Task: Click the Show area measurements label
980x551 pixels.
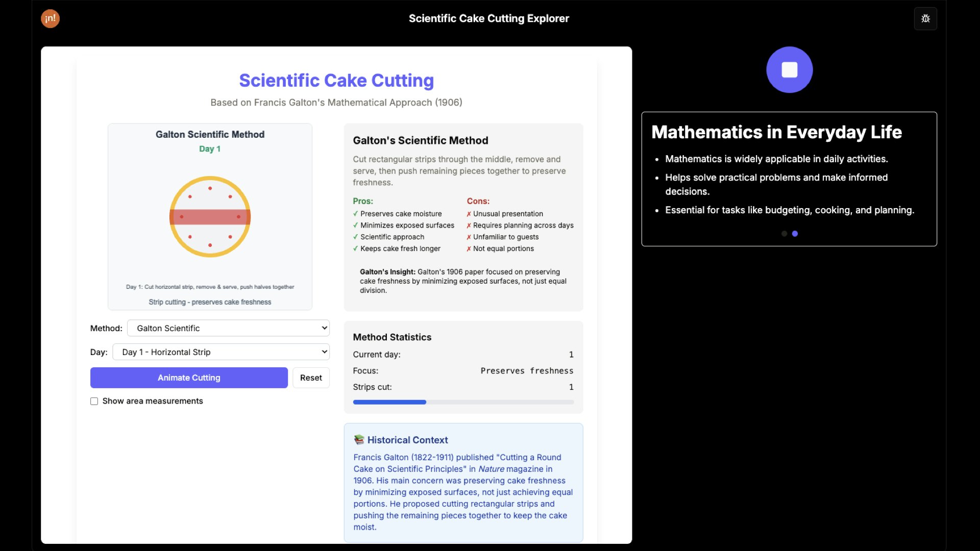Action: click(x=153, y=401)
